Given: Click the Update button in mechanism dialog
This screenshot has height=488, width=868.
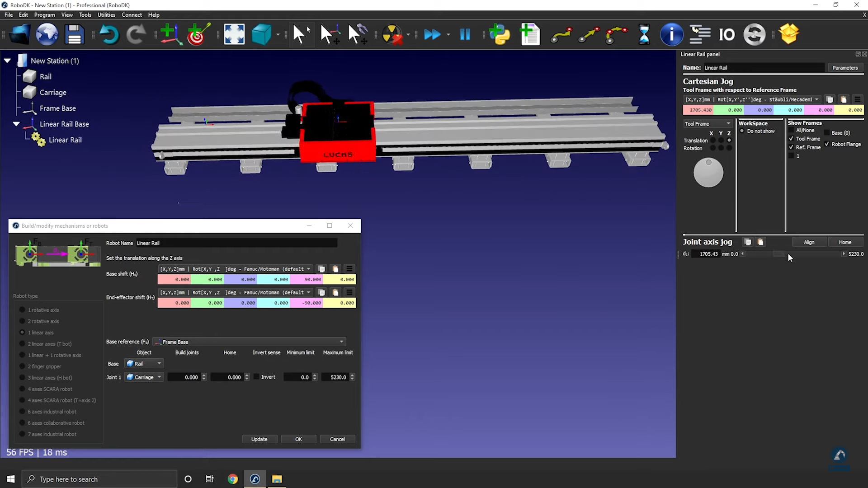Looking at the screenshot, I should tap(259, 439).
